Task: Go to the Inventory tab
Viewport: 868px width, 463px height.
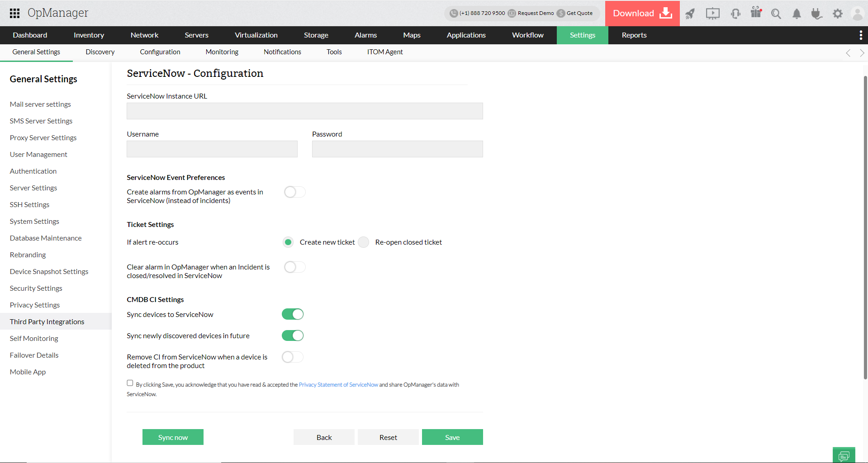Action: (x=89, y=35)
